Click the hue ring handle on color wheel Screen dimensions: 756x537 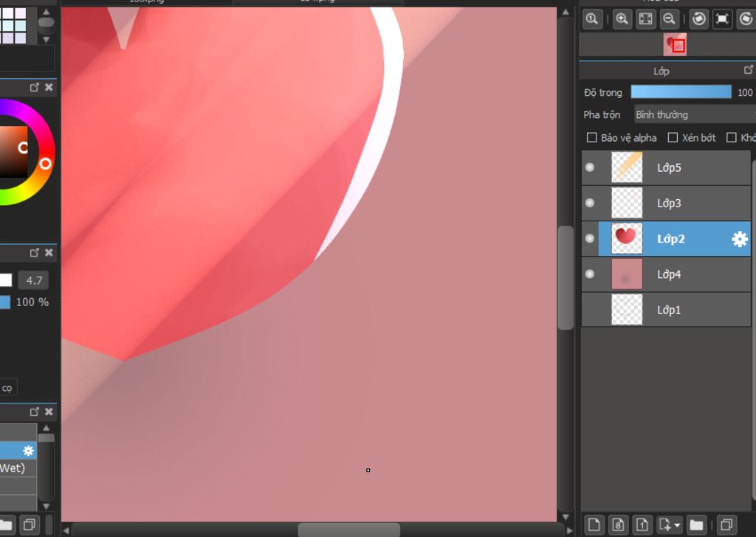[x=45, y=164]
